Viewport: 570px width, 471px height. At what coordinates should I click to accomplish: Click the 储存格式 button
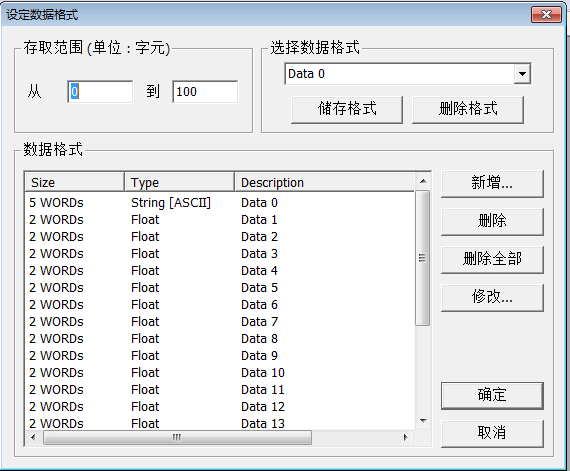pos(347,109)
